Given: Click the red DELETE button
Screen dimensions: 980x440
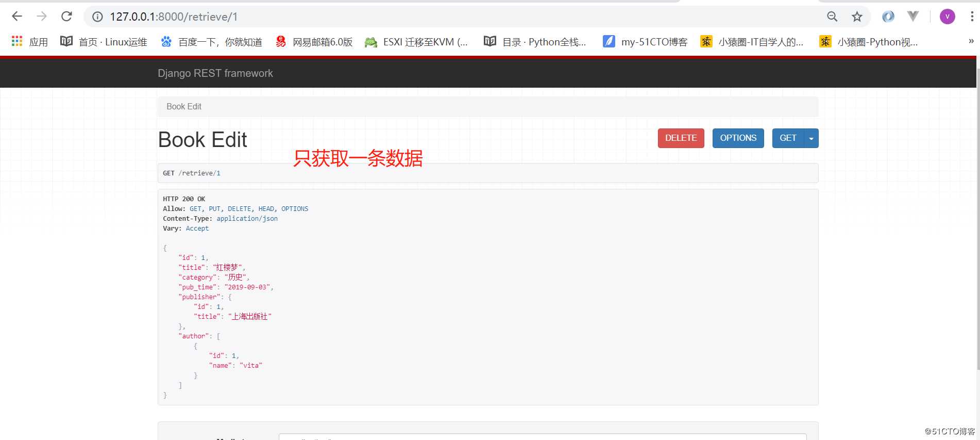Looking at the screenshot, I should click(x=681, y=138).
